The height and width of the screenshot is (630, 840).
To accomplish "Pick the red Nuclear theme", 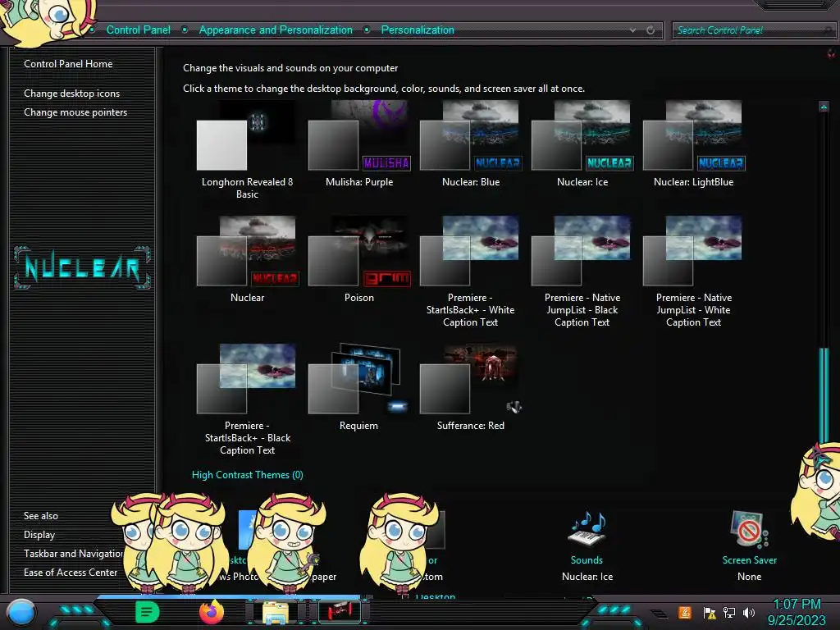I will (x=247, y=260).
